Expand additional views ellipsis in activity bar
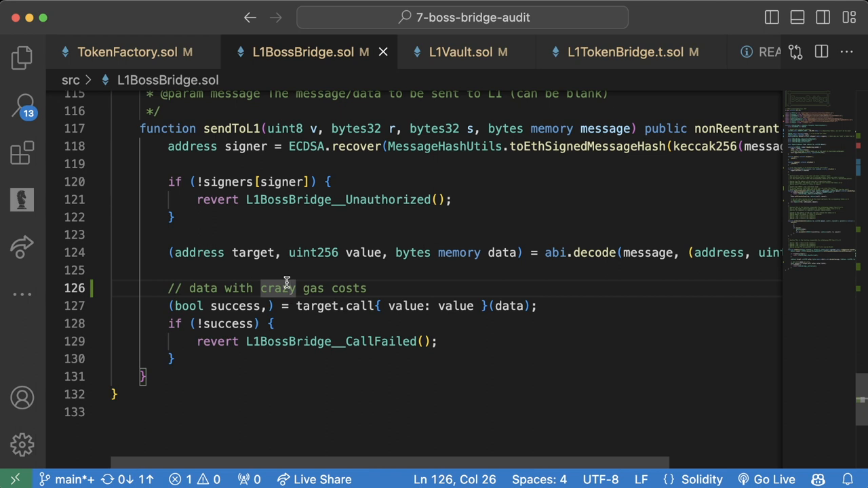The height and width of the screenshot is (488, 868). coord(22,294)
